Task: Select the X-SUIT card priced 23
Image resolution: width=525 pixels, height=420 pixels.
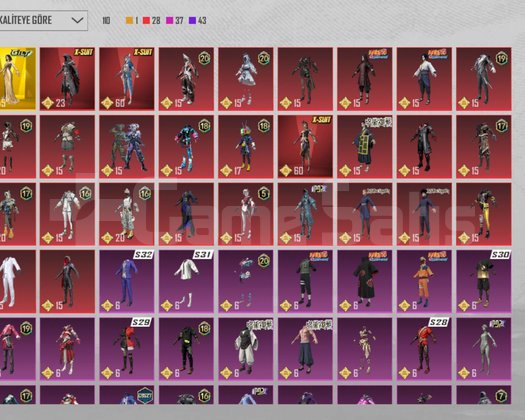Action: 67,79
